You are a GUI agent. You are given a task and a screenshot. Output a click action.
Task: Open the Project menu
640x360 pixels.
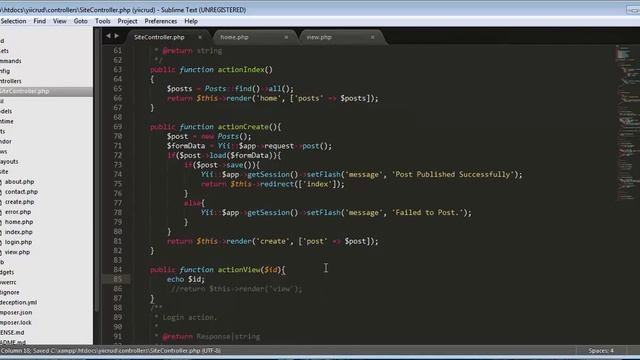(x=127, y=21)
